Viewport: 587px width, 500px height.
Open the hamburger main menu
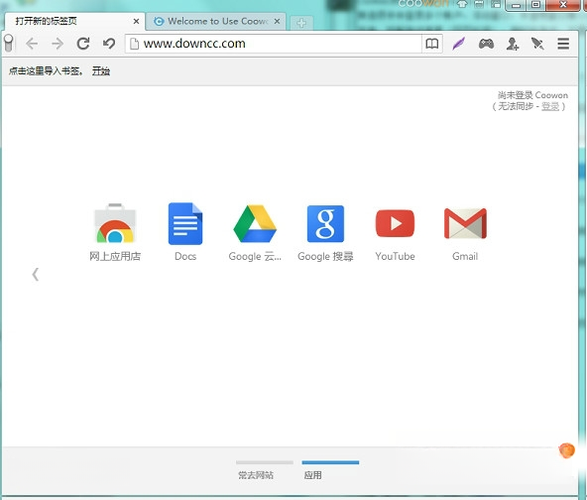(x=563, y=44)
